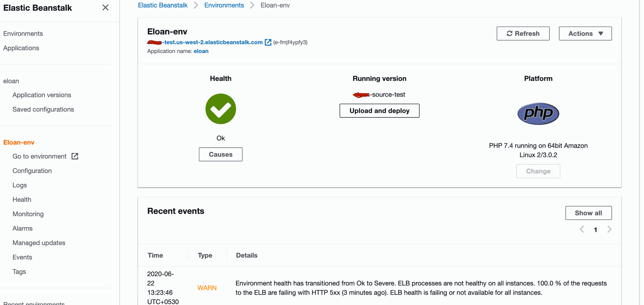
Task: Click the Change platform button
Action: coord(538,171)
